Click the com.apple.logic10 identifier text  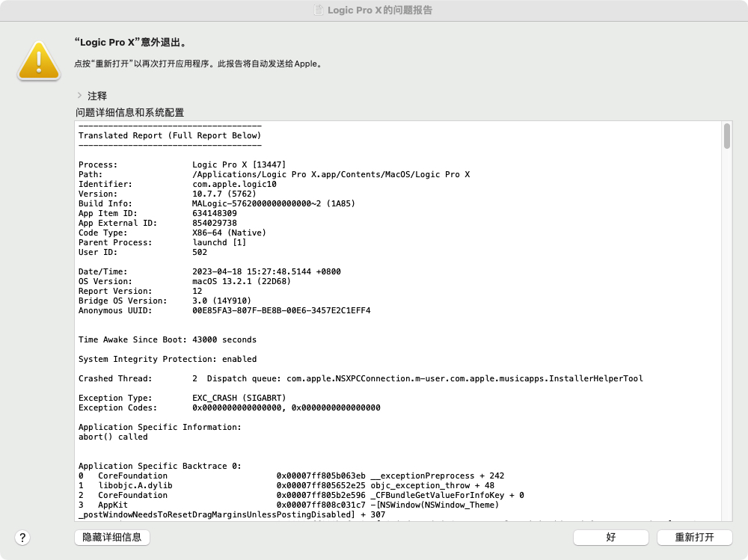[234, 184]
